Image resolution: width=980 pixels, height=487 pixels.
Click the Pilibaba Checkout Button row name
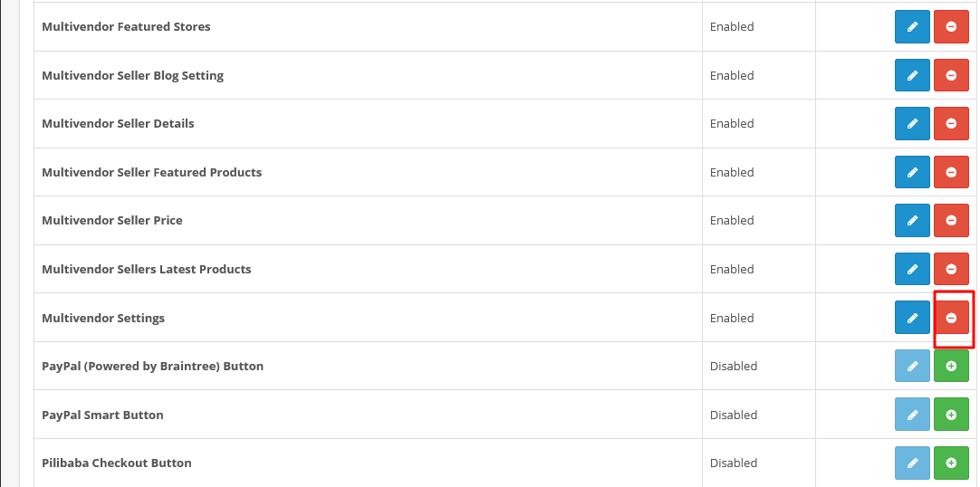[x=117, y=463]
